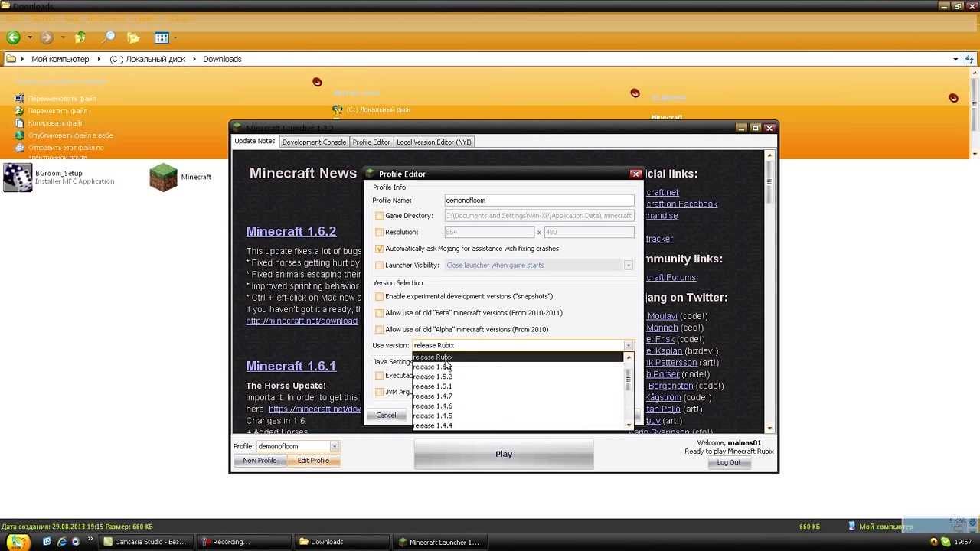Click the rename file task icon

point(19,98)
